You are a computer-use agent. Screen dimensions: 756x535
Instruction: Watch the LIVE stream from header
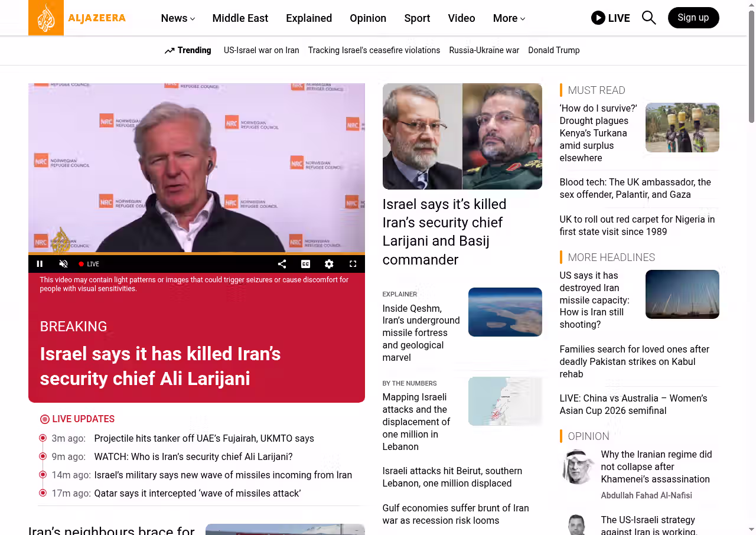pos(610,18)
